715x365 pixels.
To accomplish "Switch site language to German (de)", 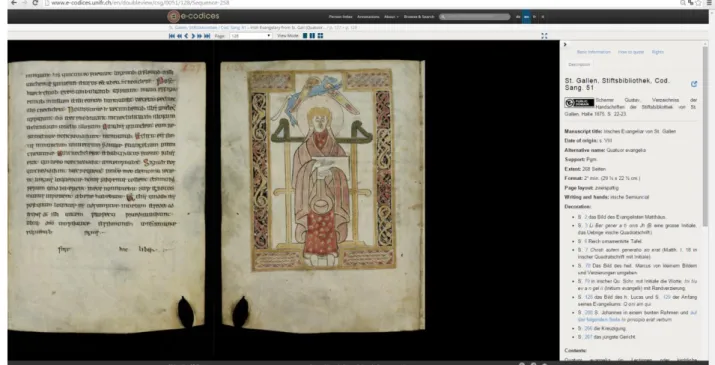I will pyautogui.click(x=518, y=16).
